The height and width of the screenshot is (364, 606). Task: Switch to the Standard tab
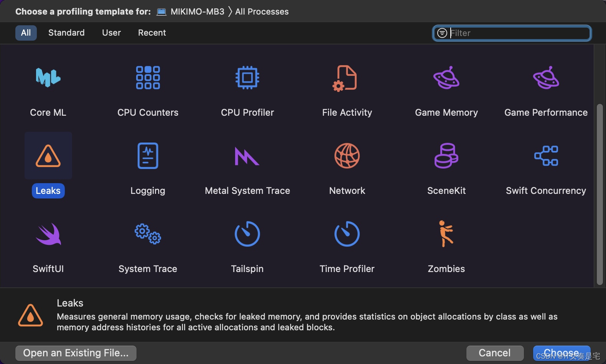[x=66, y=33]
